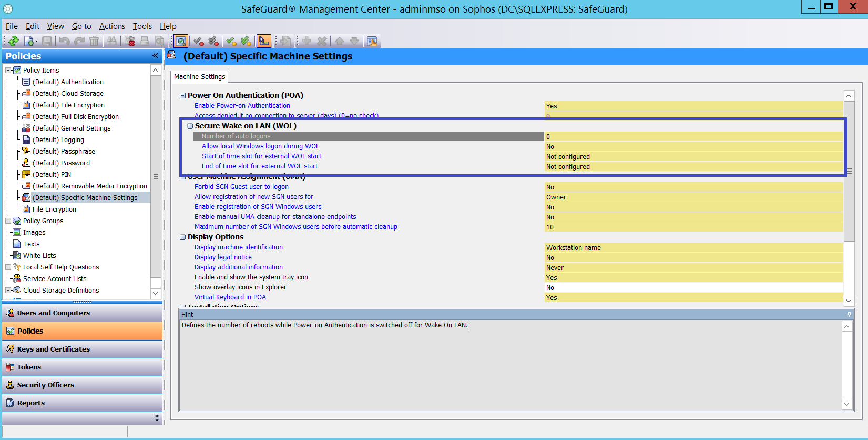This screenshot has height=440, width=868.
Task: Click the Hint panel scroll up arrow
Action: click(x=846, y=326)
